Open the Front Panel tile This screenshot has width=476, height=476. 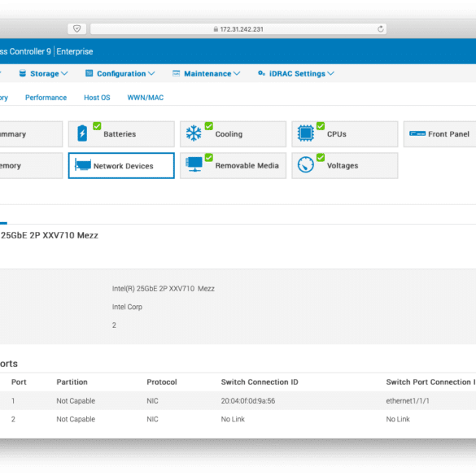point(440,134)
